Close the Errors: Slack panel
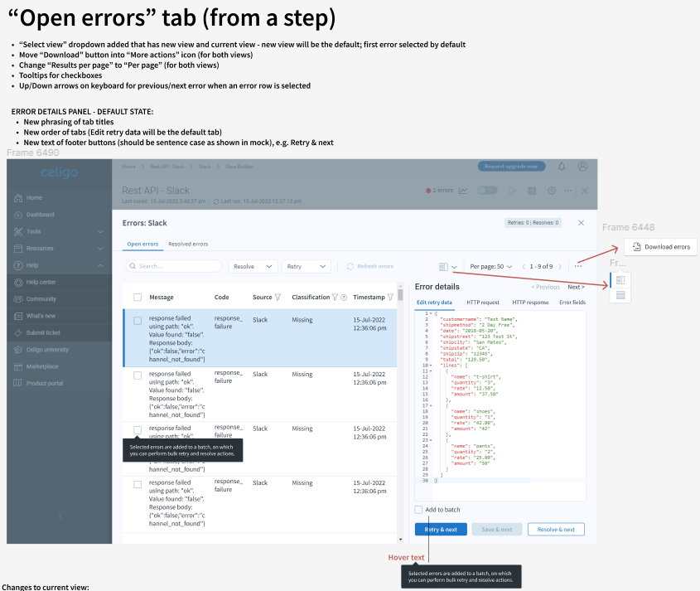Image resolution: width=700 pixels, height=591 pixels. 581,223
